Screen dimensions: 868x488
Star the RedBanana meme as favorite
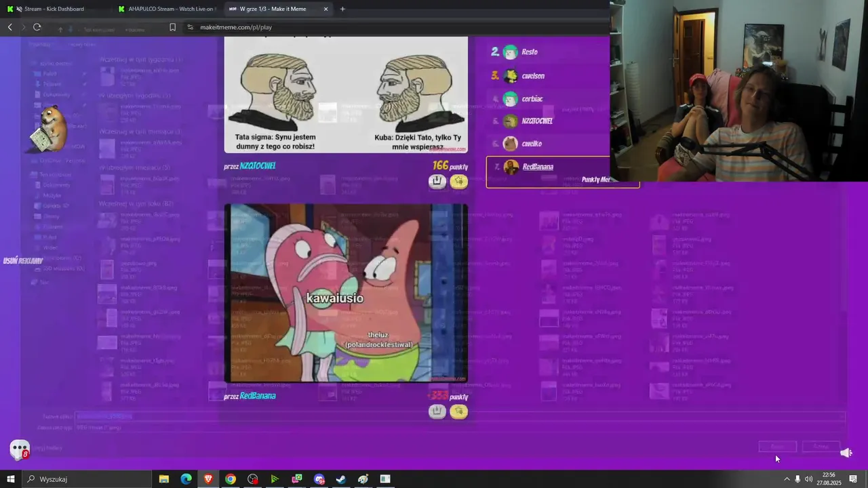tap(459, 411)
